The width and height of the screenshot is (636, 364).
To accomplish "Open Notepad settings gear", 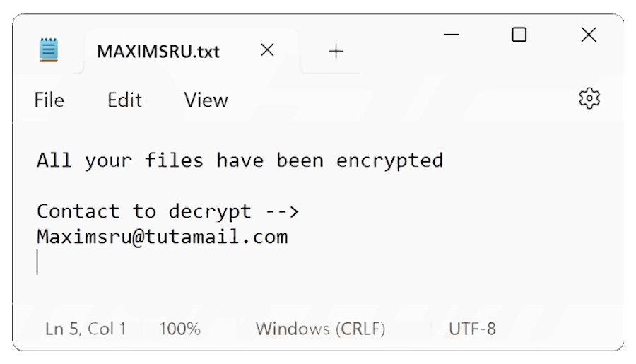I will [589, 99].
